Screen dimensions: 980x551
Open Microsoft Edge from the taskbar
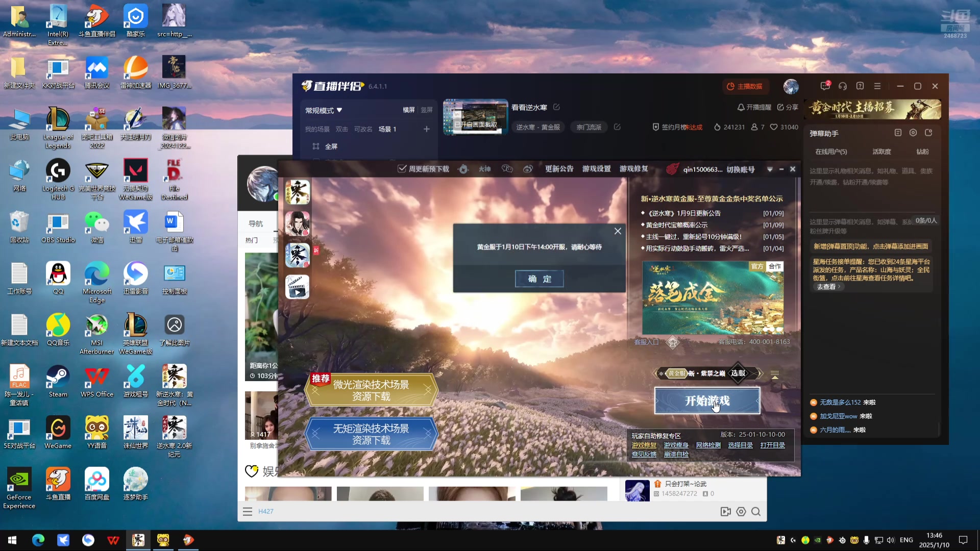[38, 540]
